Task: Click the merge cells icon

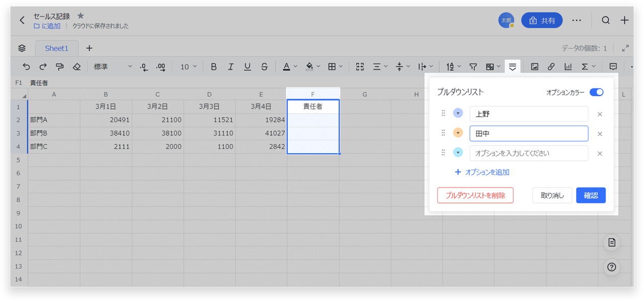Action: tap(360, 66)
